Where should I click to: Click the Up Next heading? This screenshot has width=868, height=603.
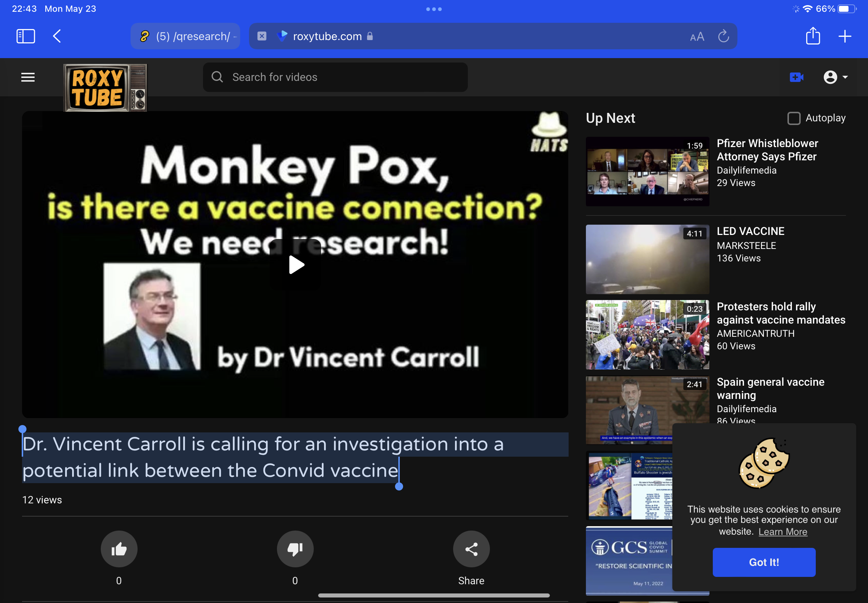pos(610,118)
